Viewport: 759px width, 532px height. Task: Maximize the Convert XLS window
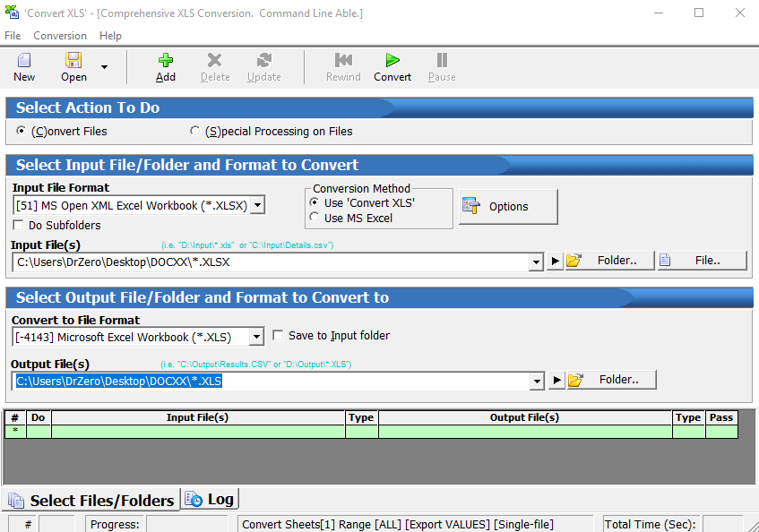699,13
